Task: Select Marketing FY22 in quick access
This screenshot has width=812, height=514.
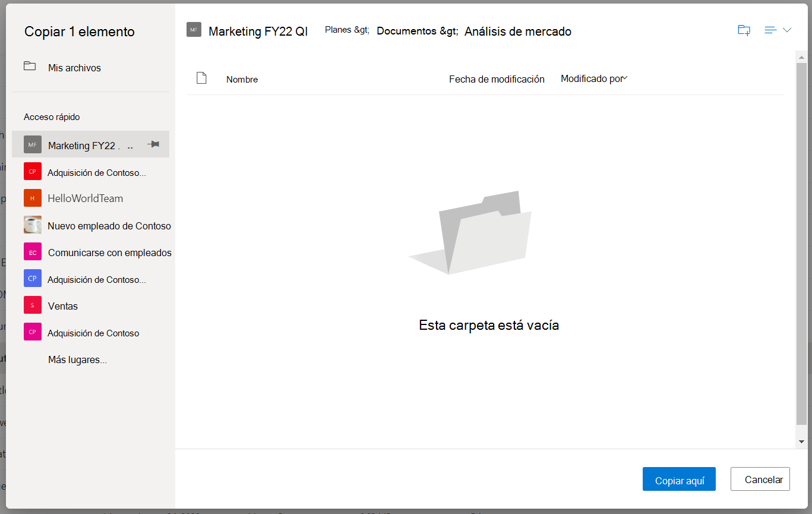Action: click(x=90, y=144)
